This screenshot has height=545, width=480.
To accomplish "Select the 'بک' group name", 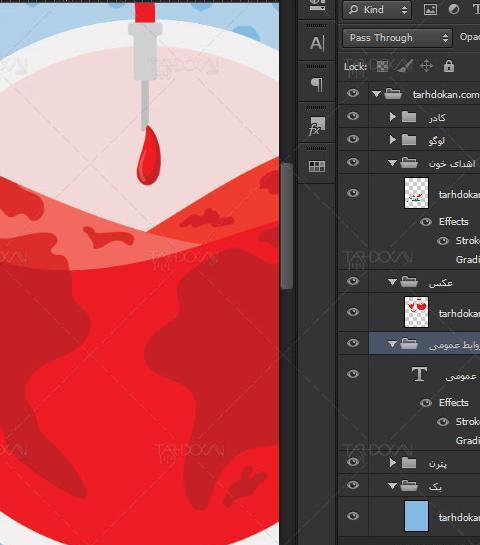I will 435,487.
